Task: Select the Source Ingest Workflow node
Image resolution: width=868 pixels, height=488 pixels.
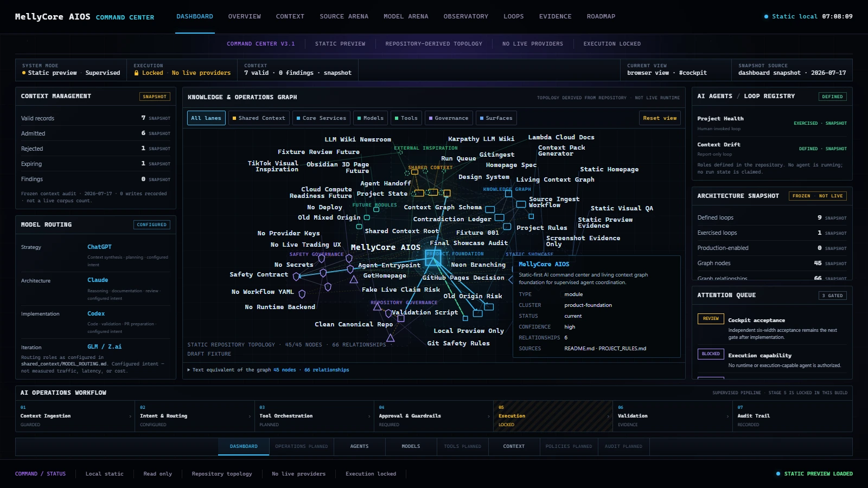Action: [x=521, y=204]
